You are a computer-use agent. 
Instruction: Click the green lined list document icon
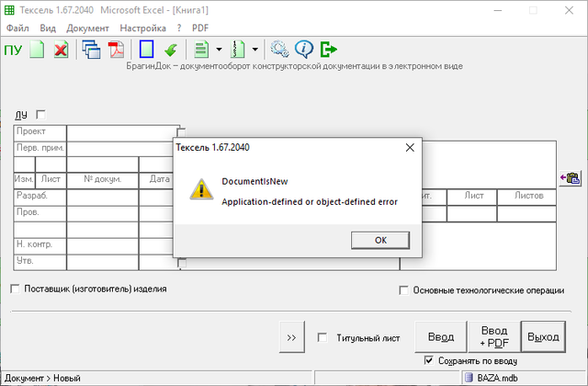[x=201, y=50]
